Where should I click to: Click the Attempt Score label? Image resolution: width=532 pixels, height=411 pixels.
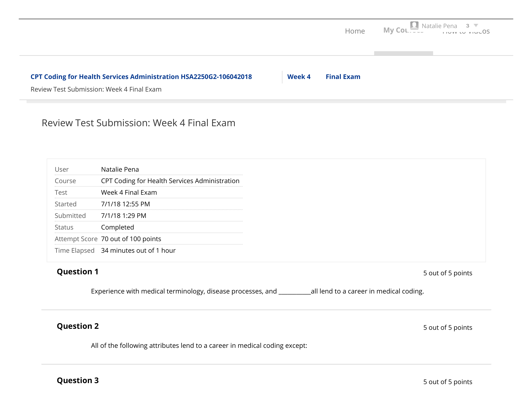tap(76, 239)
